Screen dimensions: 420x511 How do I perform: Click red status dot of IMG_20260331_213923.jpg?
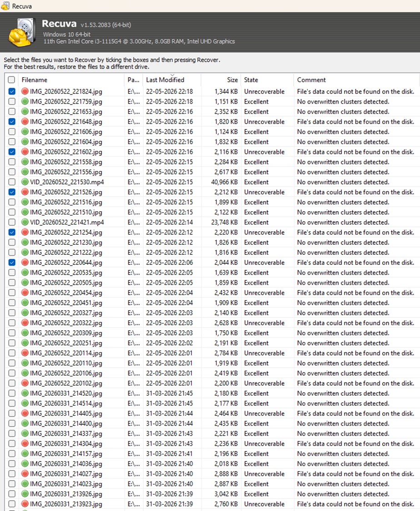[x=25, y=504]
